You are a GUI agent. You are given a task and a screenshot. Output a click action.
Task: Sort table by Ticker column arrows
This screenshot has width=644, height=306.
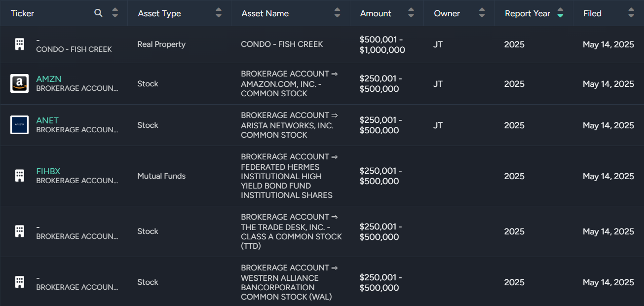tap(115, 13)
